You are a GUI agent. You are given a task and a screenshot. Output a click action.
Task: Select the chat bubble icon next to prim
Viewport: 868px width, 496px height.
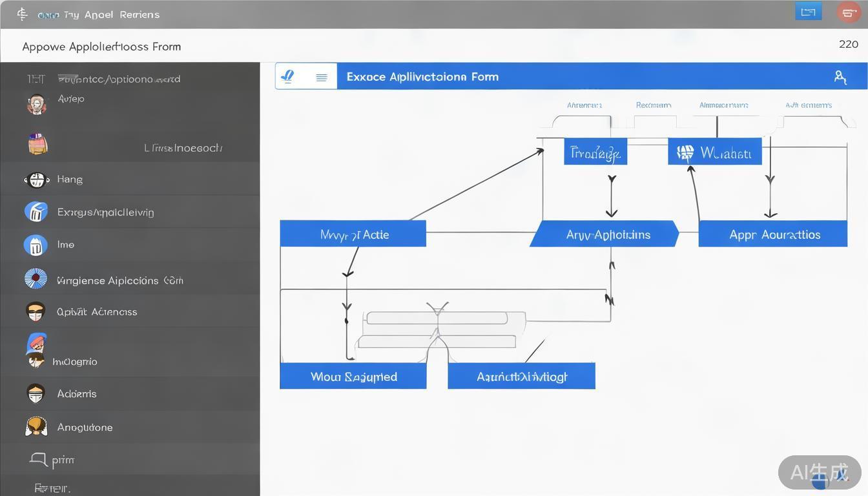tap(38, 459)
